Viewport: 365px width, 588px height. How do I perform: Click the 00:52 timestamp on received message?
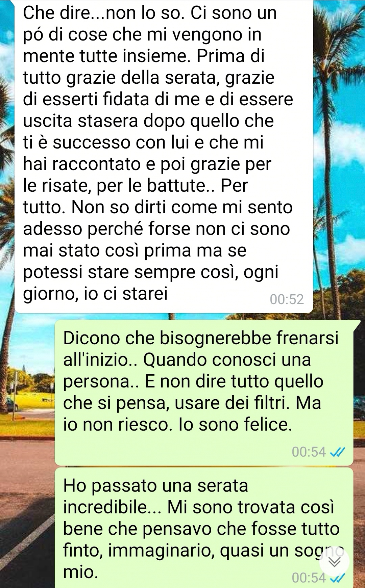pos(287,299)
